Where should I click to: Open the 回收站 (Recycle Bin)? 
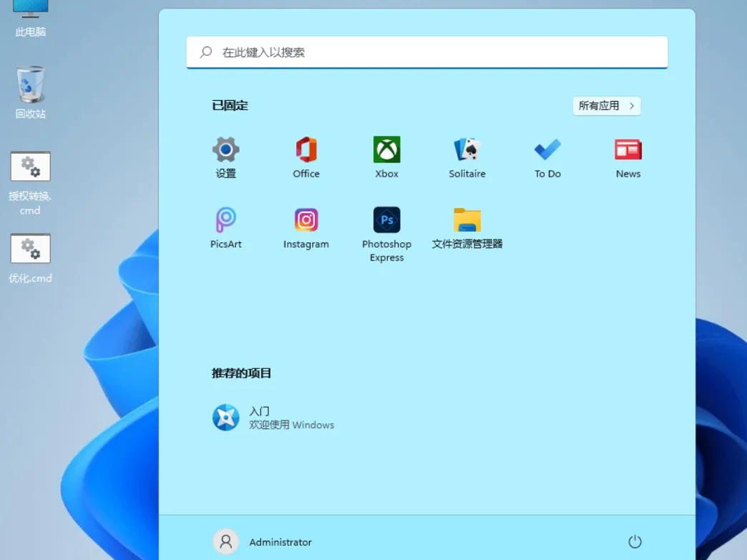[29, 89]
